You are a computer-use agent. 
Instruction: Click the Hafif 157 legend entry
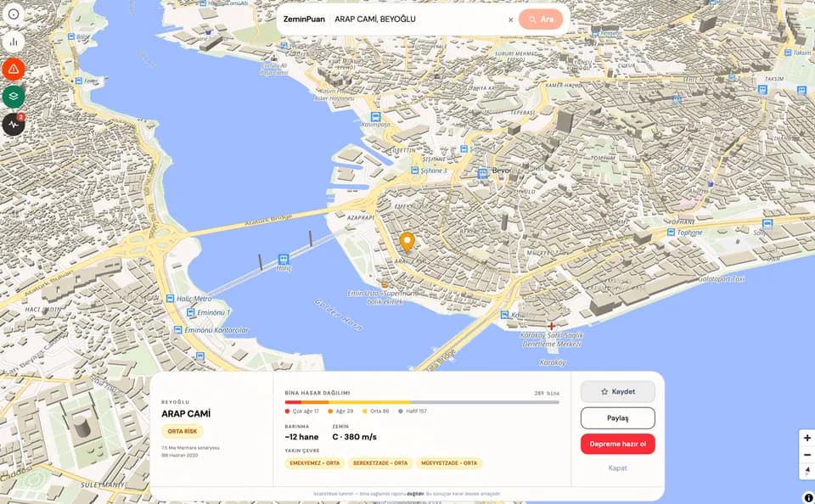pos(413,411)
